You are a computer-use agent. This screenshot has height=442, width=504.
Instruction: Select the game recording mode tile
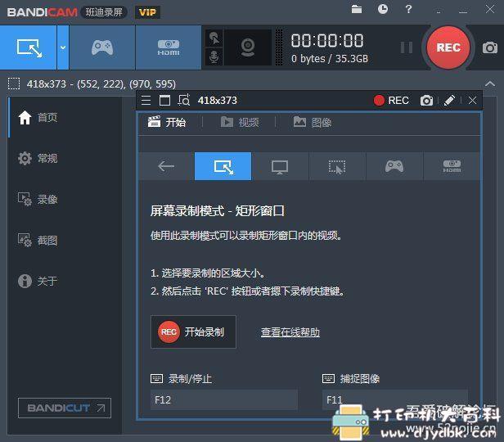point(394,166)
